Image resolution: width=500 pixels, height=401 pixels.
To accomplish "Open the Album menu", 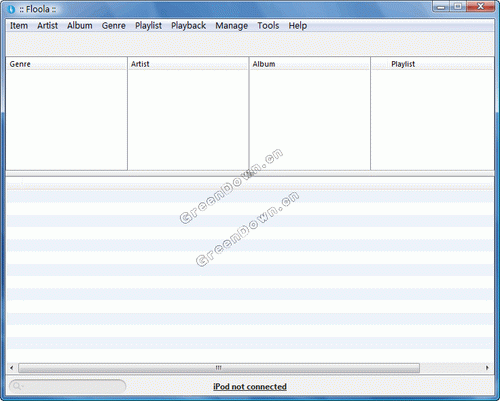I will (80, 26).
